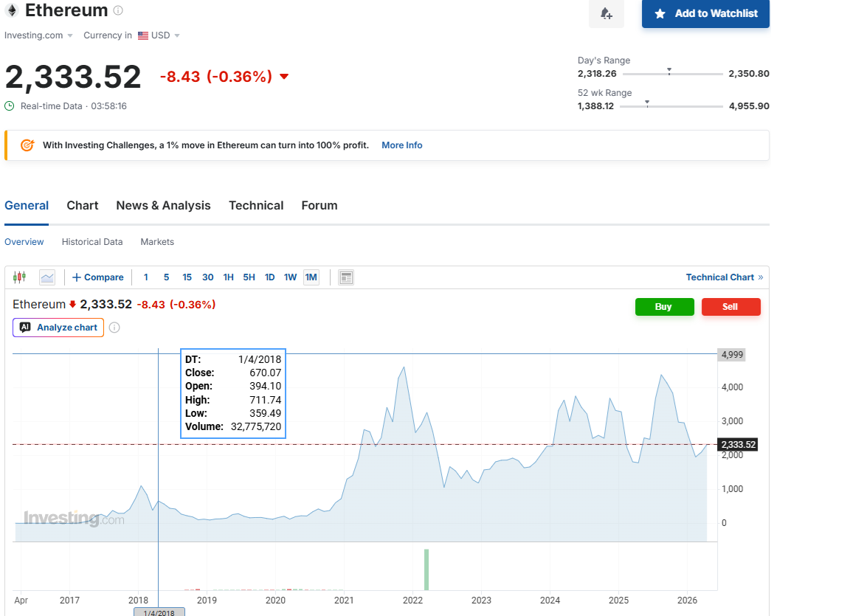Click the Ethereum diamond logo icon
The height and width of the screenshot is (616, 850).
(x=11, y=11)
